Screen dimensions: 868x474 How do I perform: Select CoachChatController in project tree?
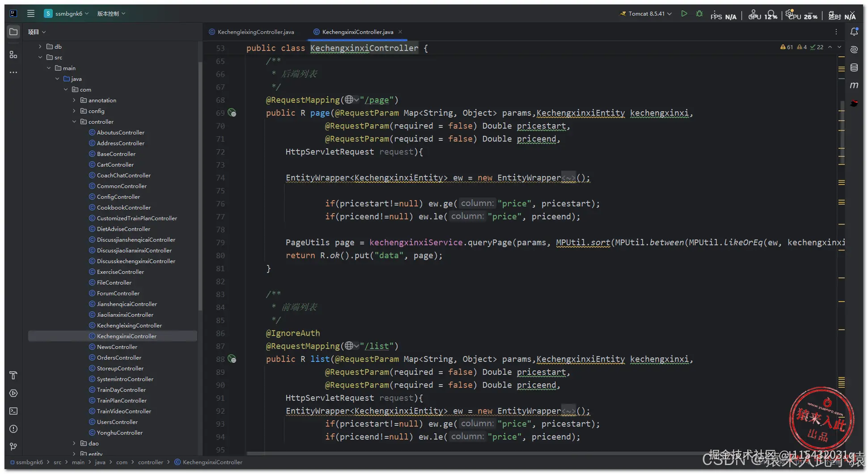[124, 175]
